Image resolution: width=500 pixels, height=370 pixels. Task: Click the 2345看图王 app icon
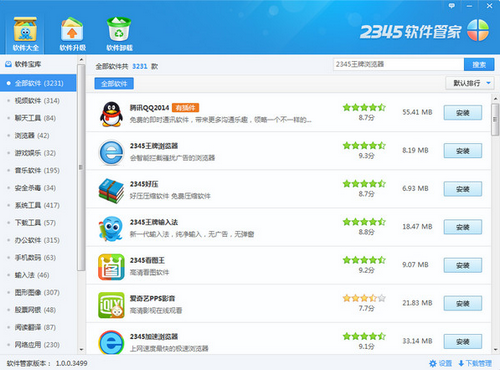click(x=111, y=267)
